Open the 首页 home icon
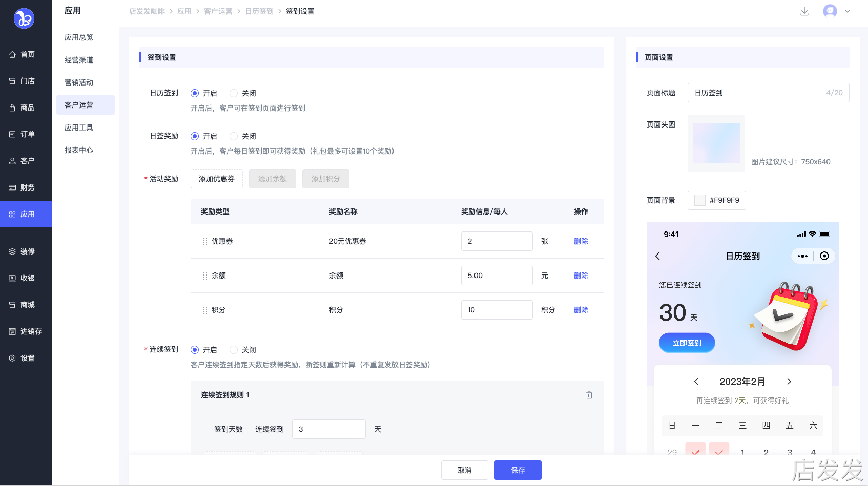The height and width of the screenshot is (486, 868). click(12, 55)
